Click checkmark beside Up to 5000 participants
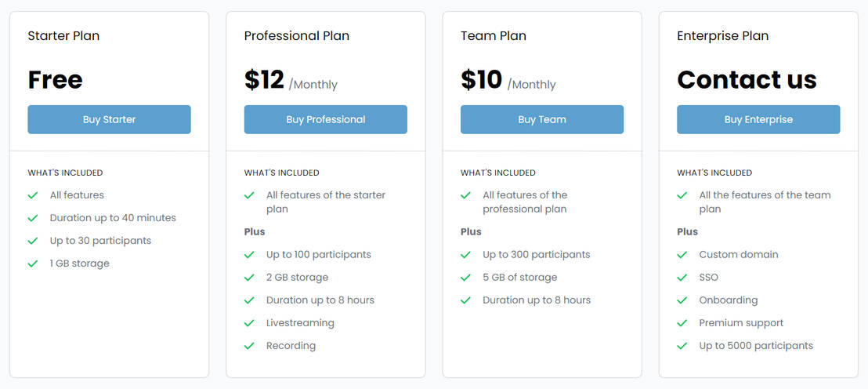Screen dimensions: 868x389 682,346
